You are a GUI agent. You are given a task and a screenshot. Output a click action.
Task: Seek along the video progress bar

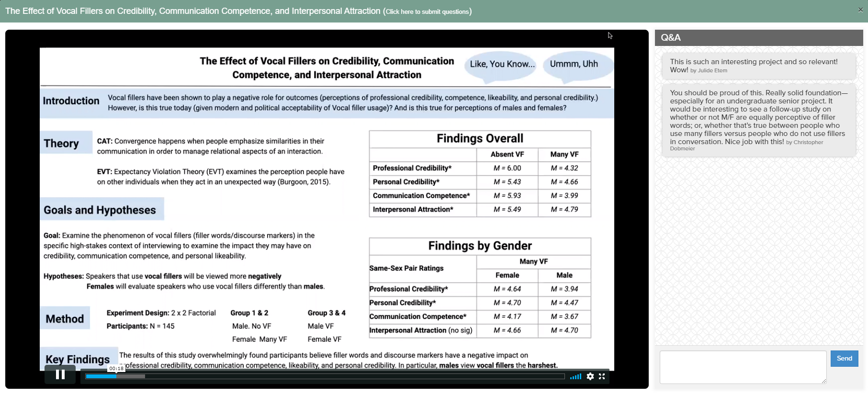click(325, 376)
